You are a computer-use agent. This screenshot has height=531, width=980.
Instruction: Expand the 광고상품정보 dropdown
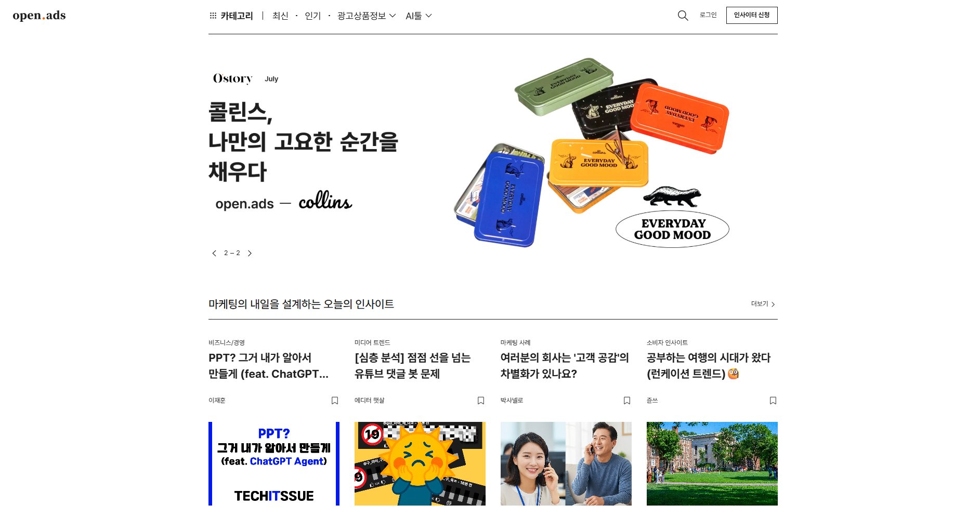[367, 16]
